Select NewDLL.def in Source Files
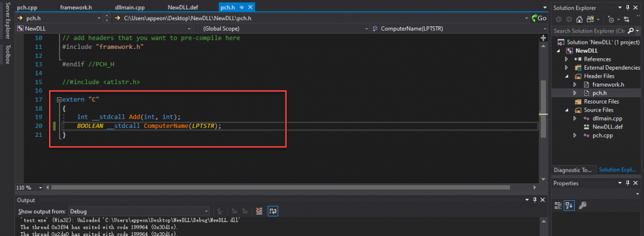Image resolution: width=644 pixels, height=236 pixels. point(608,127)
